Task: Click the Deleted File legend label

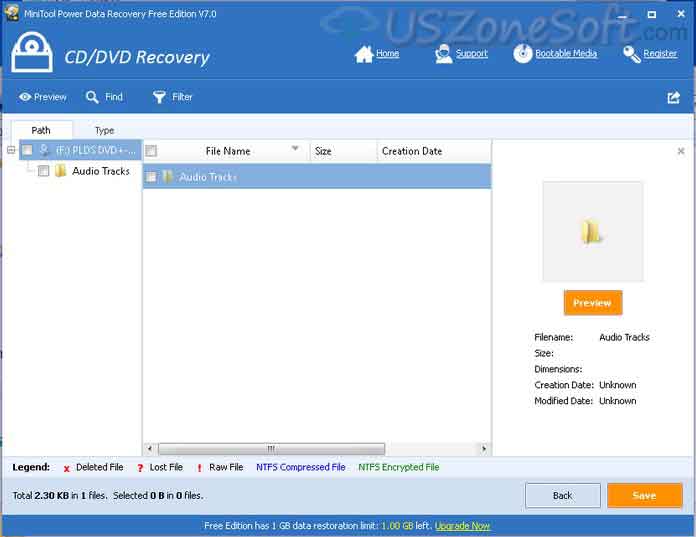Action: tap(99, 467)
